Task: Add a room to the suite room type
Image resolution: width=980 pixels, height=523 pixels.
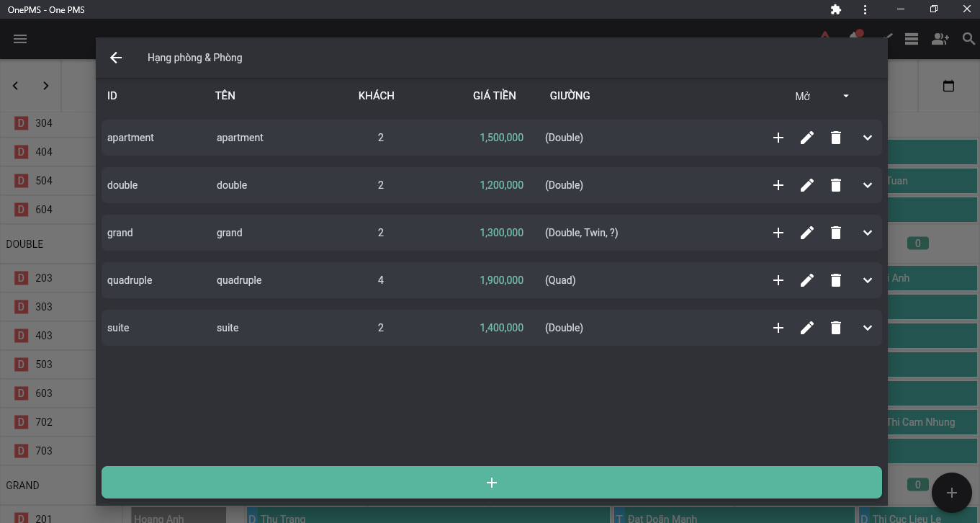Action: 778,328
